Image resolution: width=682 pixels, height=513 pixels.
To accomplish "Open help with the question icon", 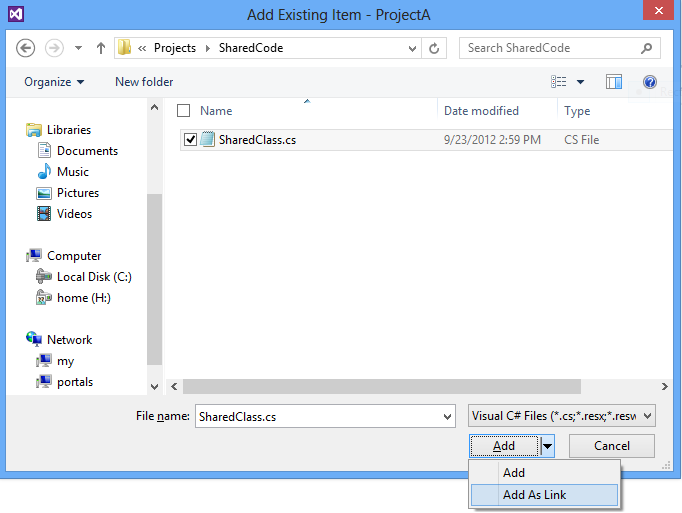I will [x=650, y=82].
